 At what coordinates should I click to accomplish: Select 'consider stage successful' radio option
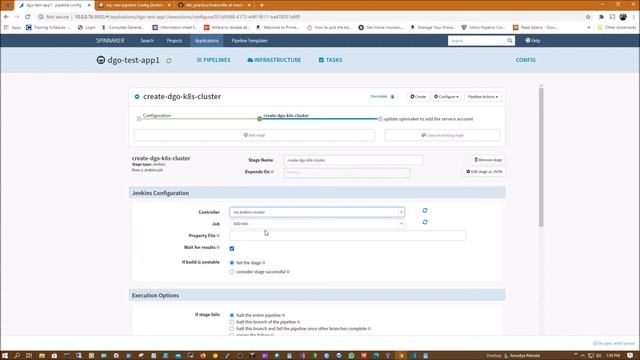pos(232,272)
